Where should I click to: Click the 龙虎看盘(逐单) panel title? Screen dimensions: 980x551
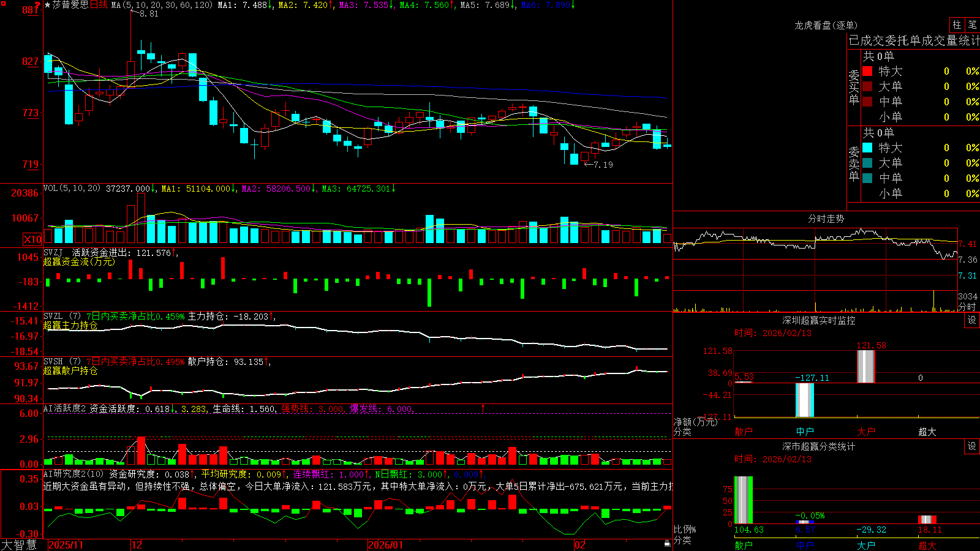826,25
